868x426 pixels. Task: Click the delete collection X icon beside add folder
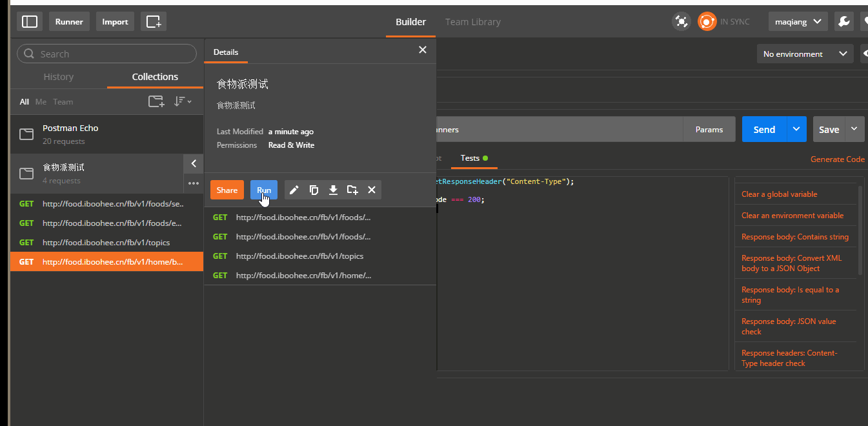click(x=372, y=190)
